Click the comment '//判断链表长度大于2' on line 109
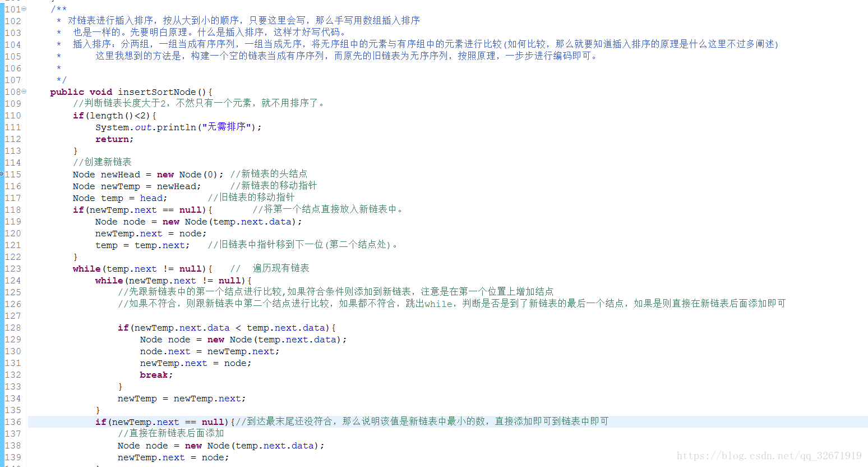868x467 pixels. click(199, 103)
